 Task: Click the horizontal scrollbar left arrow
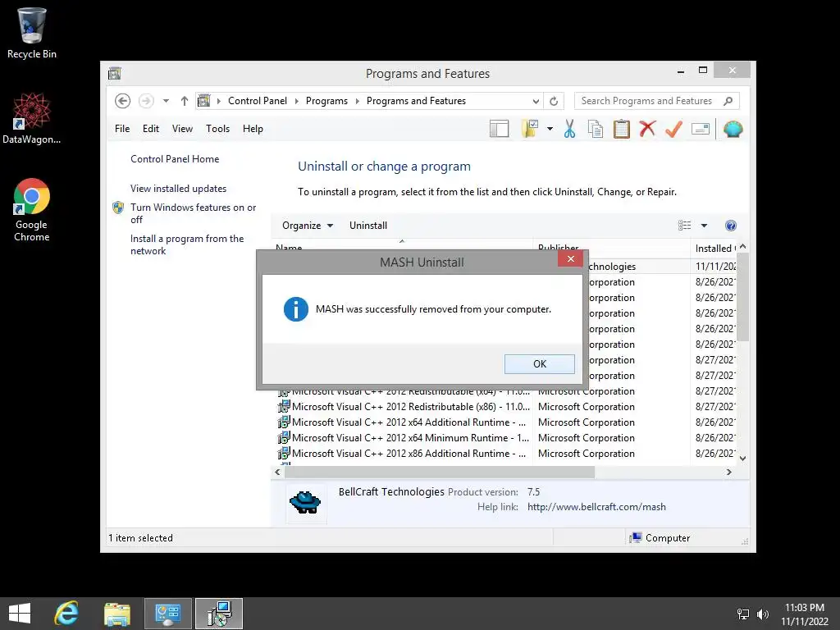click(x=277, y=472)
